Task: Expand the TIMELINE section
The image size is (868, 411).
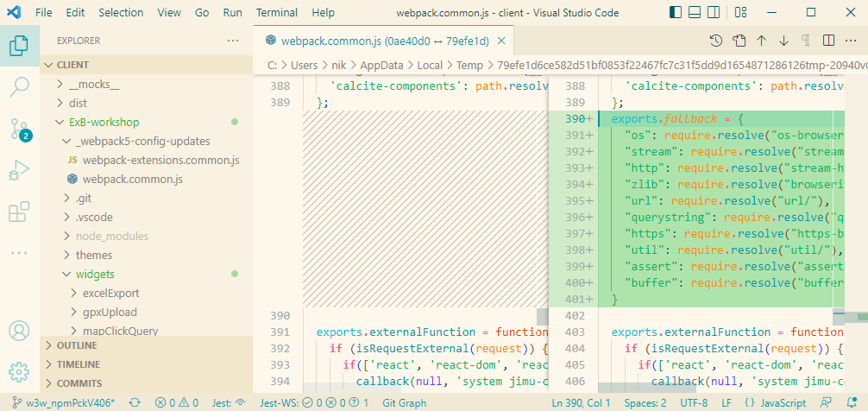Action: click(147, 364)
